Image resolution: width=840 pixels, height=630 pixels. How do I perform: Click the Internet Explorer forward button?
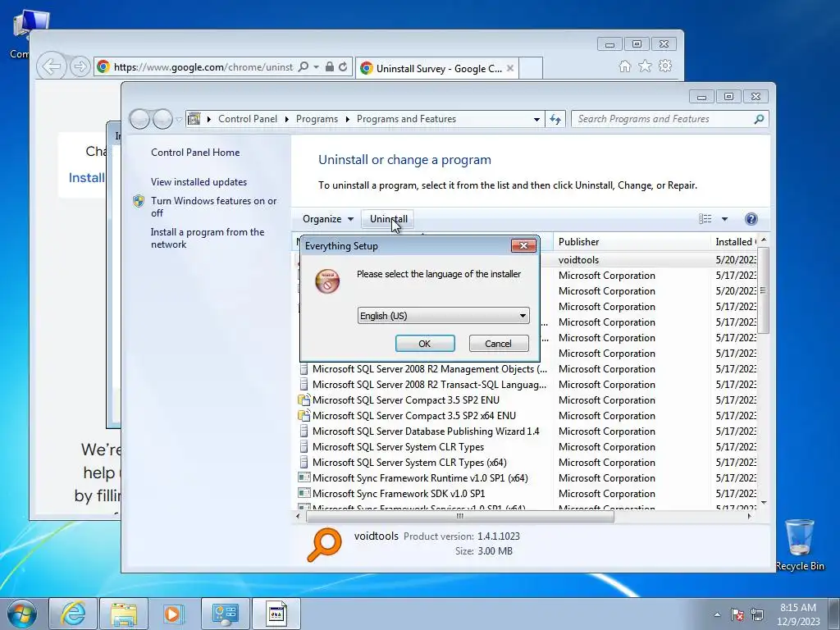click(x=80, y=67)
